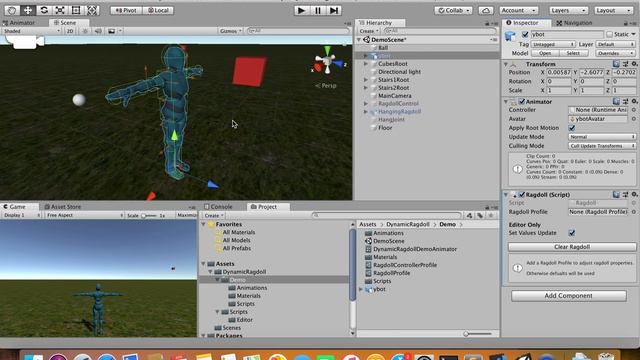This screenshot has width=640, height=360.
Task: Open the Update Mode dropdown
Action: point(602,137)
